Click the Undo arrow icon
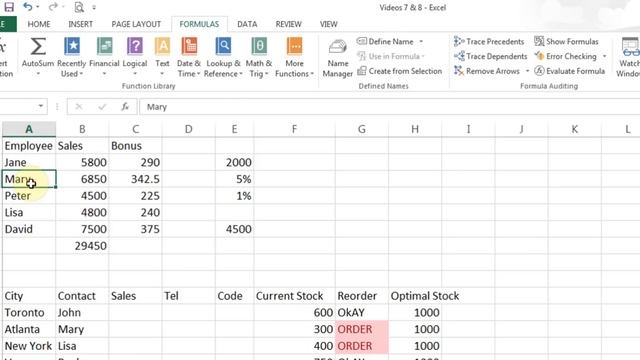This screenshot has height=360, width=640. tap(28, 7)
